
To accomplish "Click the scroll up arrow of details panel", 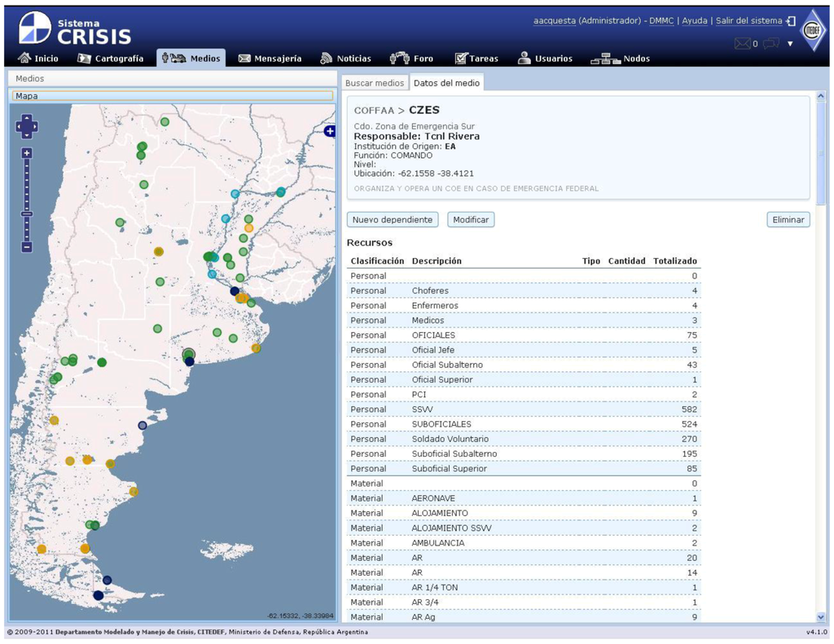I will [x=821, y=96].
